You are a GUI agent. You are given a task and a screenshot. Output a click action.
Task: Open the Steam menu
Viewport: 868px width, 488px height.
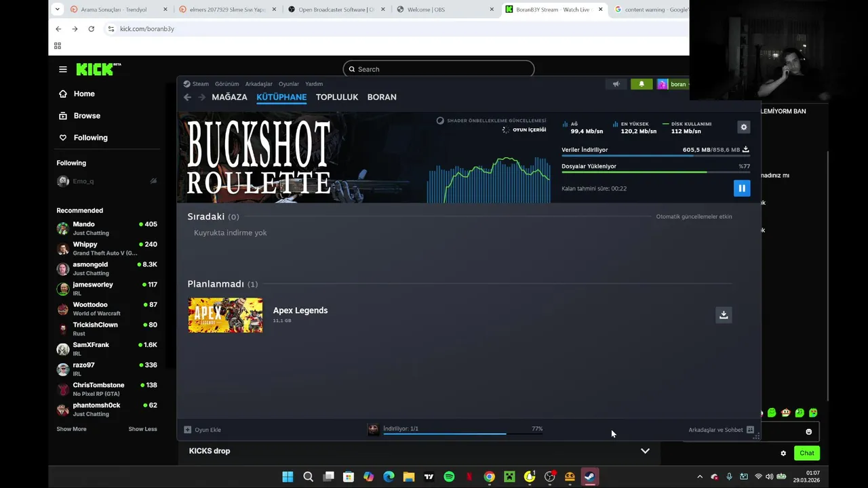pos(197,84)
